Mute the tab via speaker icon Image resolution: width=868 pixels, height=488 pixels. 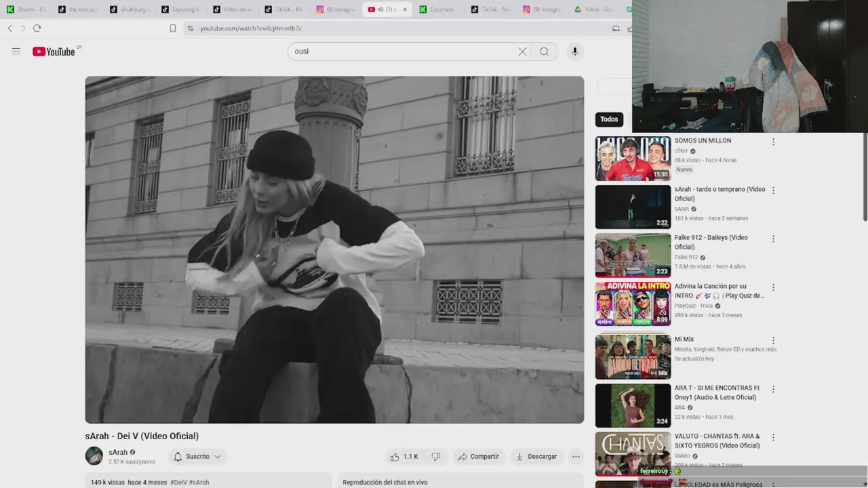(x=380, y=9)
